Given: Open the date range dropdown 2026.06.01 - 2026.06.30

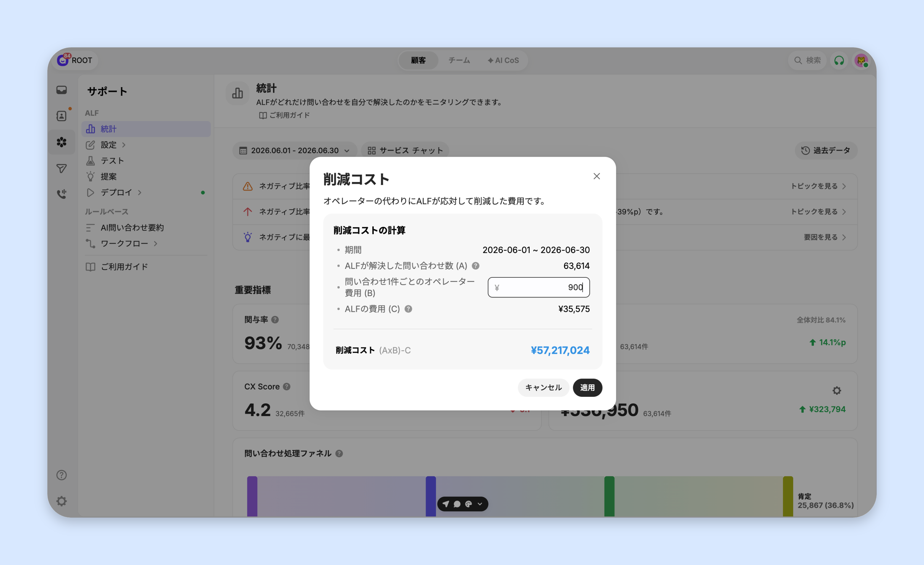Looking at the screenshot, I should click(x=294, y=150).
